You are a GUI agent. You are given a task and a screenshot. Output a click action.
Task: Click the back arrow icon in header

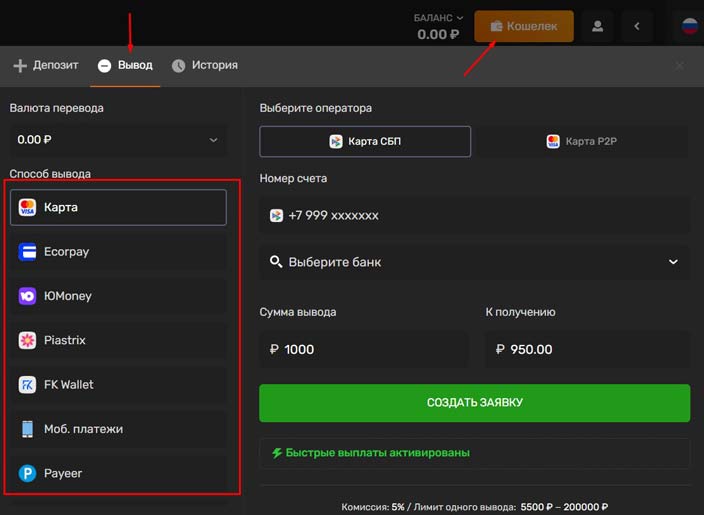pyautogui.click(x=637, y=26)
